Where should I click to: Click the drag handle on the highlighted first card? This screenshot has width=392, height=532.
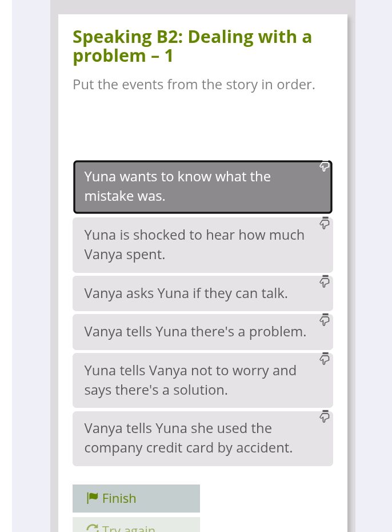click(x=324, y=167)
